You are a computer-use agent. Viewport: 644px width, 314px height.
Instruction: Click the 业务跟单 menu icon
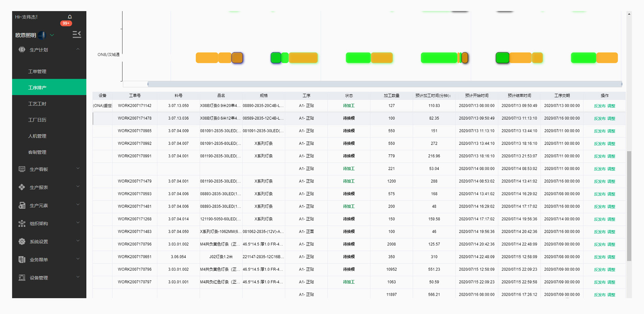point(22,260)
